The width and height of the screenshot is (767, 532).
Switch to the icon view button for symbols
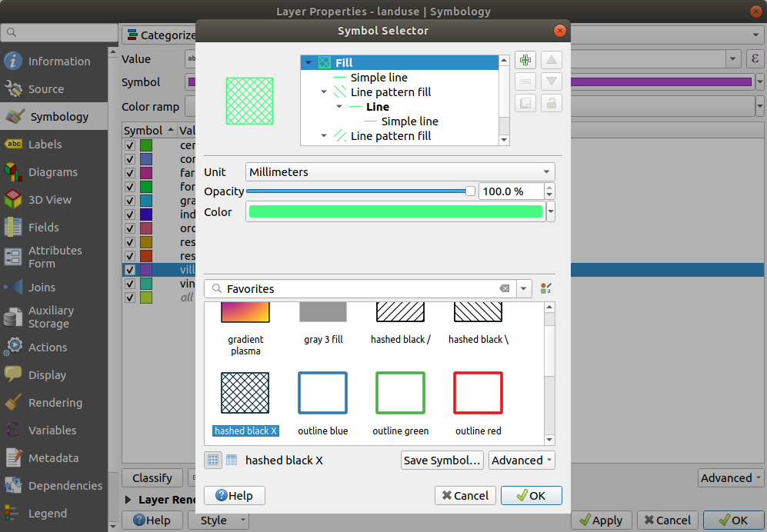tap(213, 461)
